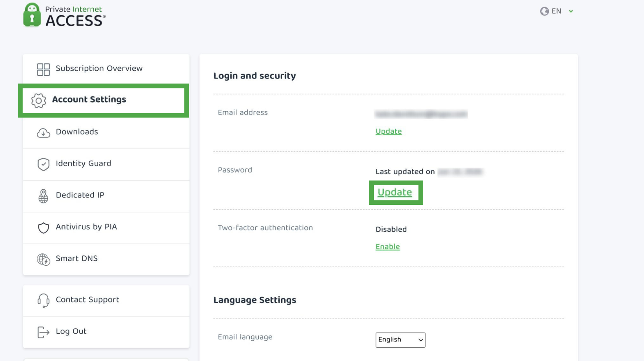Click the 'Email language' label
This screenshot has height=361, width=644.
(245, 337)
